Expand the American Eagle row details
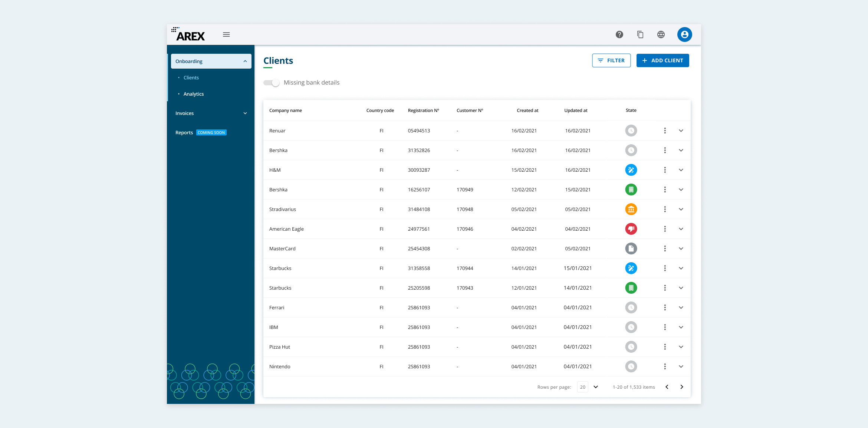868x428 pixels. (x=681, y=229)
